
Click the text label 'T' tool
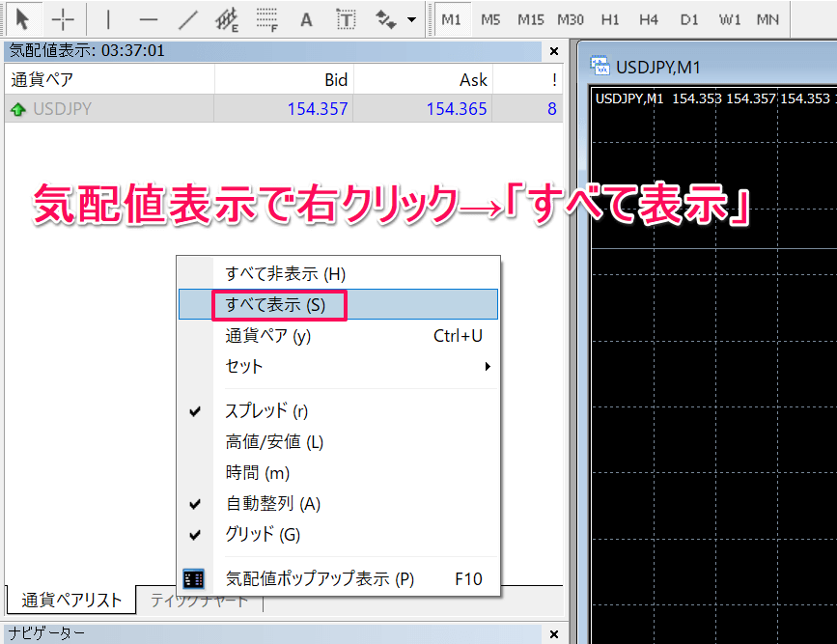pyautogui.click(x=345, y=18)
